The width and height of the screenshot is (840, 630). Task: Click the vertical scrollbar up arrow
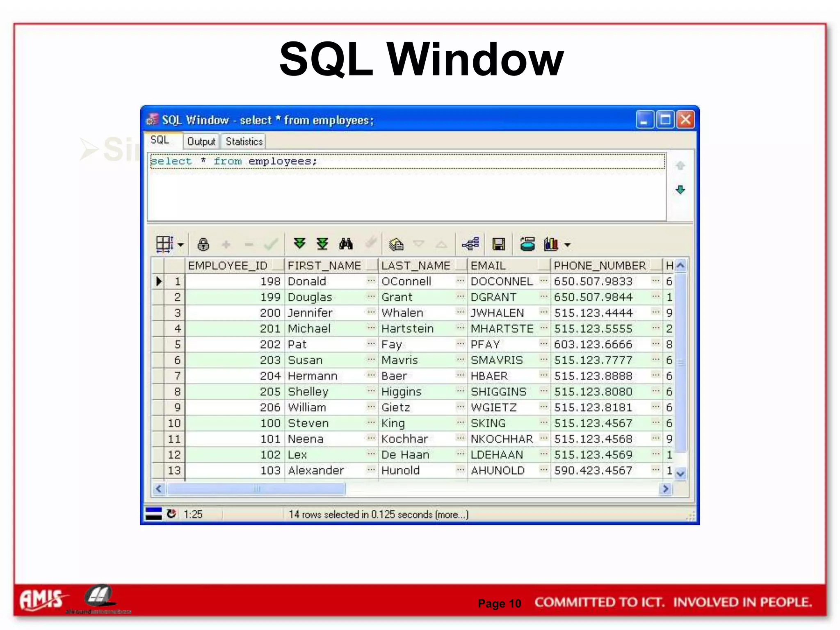click(x=680, y=266)
